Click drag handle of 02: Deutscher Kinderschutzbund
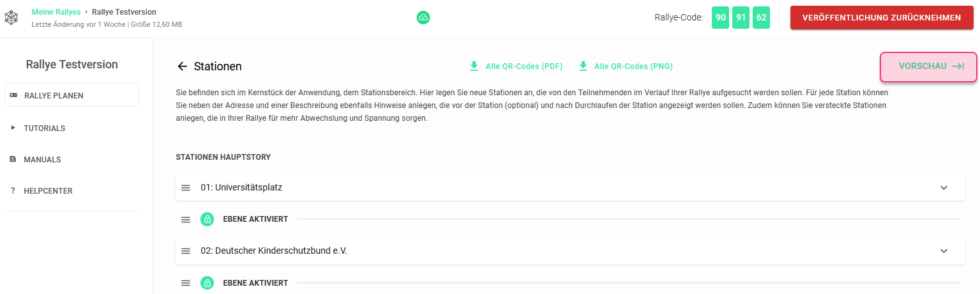Viewport: 980px width, 294px height. click(x=186, y=251)
